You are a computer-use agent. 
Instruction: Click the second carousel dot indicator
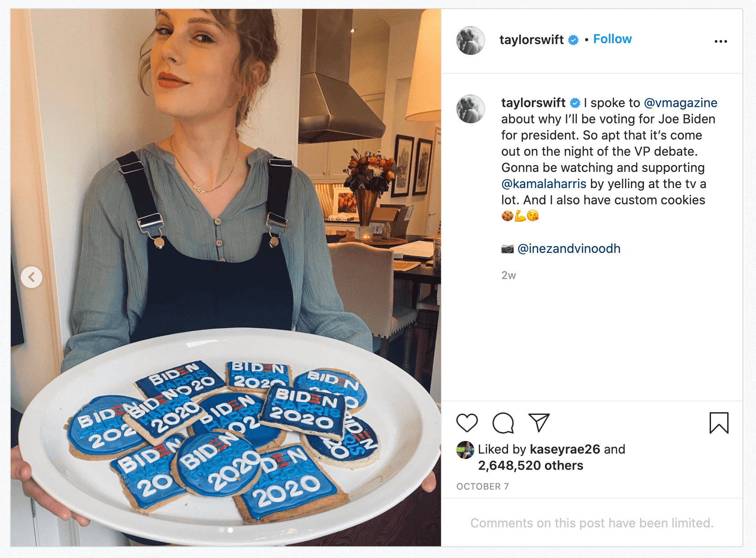click(230, 530)
